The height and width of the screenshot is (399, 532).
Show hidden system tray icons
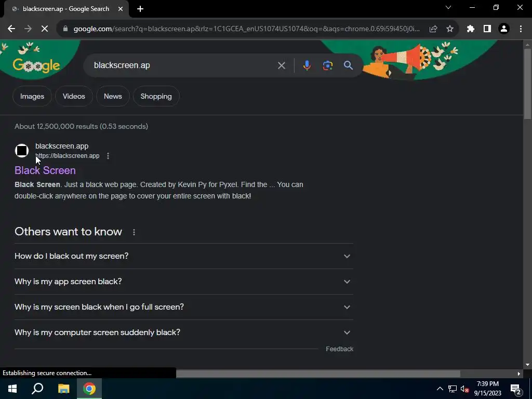pos(440,389)
